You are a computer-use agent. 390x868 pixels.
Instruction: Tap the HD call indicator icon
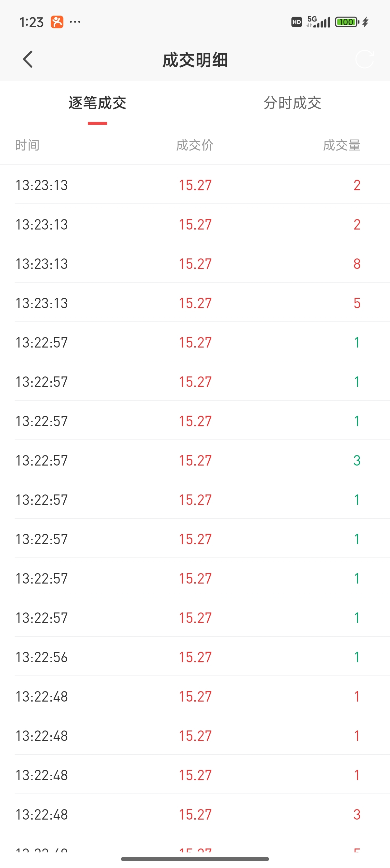296,22
